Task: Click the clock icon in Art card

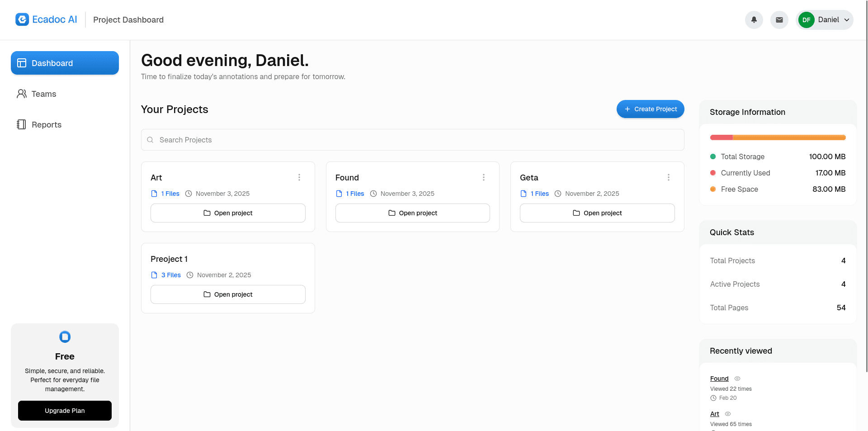Action: (189, 194)
